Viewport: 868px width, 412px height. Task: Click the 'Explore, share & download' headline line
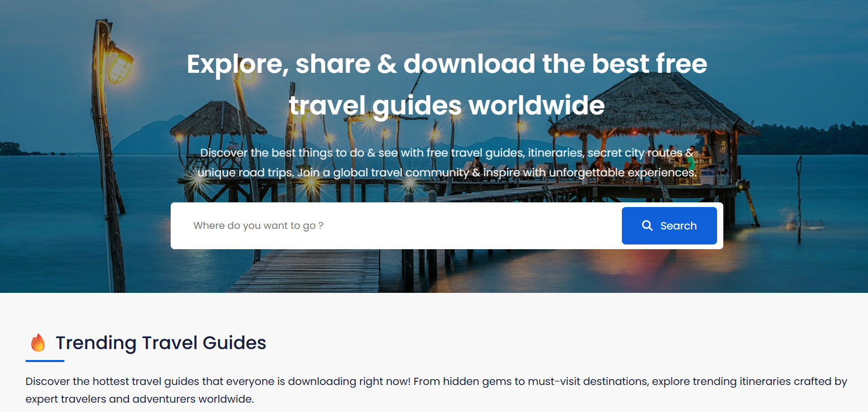pyautogui.click(x=446, y=64)
